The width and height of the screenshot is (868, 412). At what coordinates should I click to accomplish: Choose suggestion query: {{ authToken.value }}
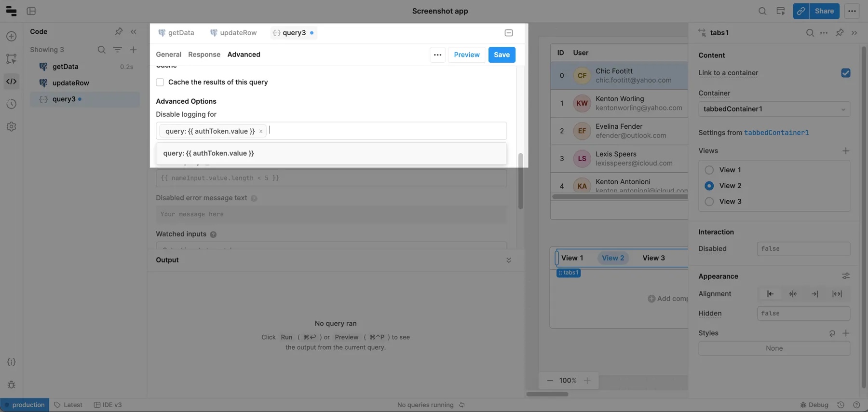331,153
